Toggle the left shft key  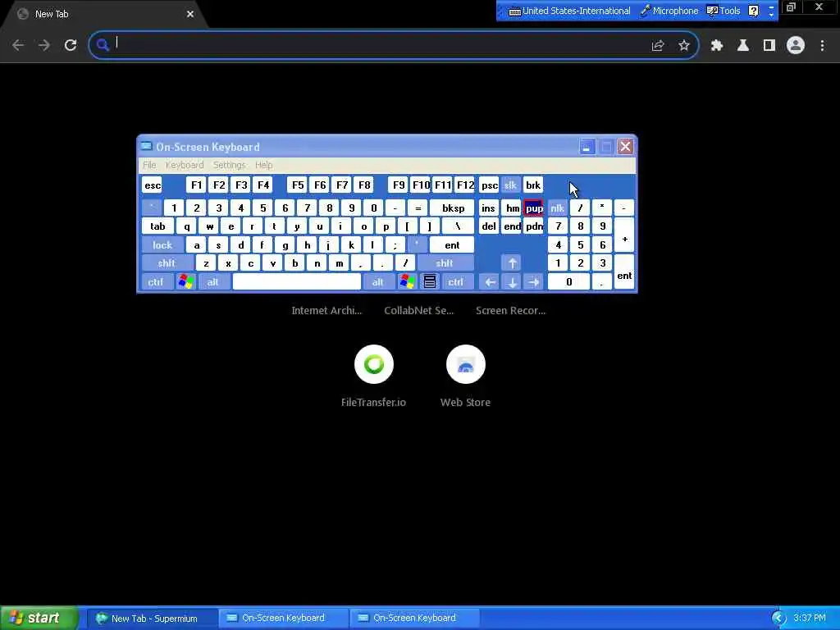pyautogui.click(x=167, y=263)
